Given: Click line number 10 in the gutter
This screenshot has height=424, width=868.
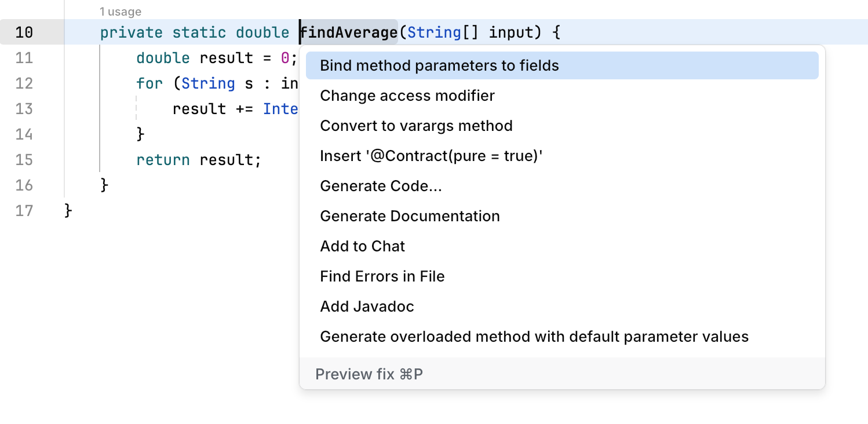Looking at the screenshot, I should 24,32.
